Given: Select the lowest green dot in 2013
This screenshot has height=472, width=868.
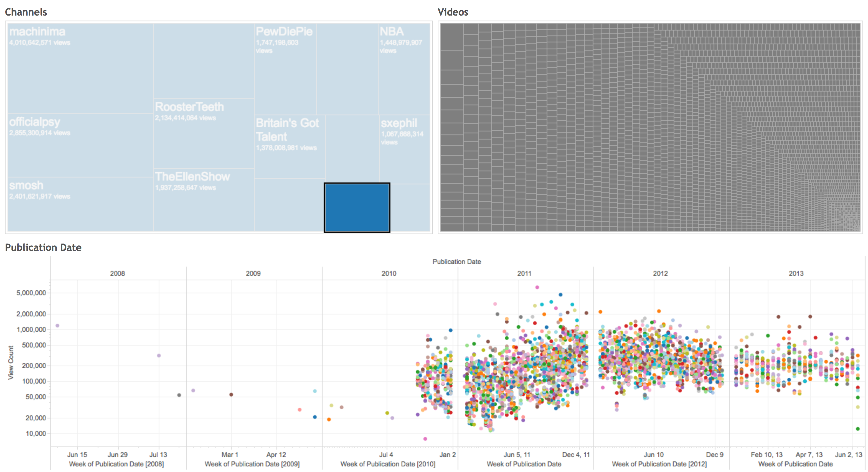Looking at the screenshot, I should (x=858, y=429).
